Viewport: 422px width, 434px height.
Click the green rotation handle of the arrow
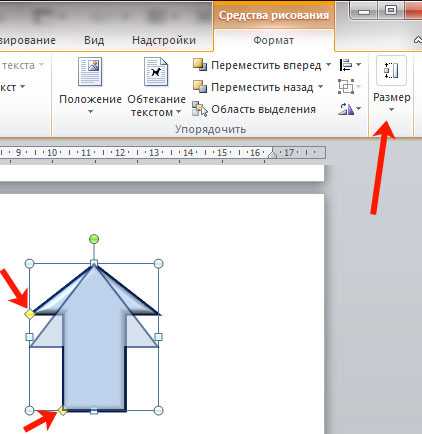pos(94,239)
